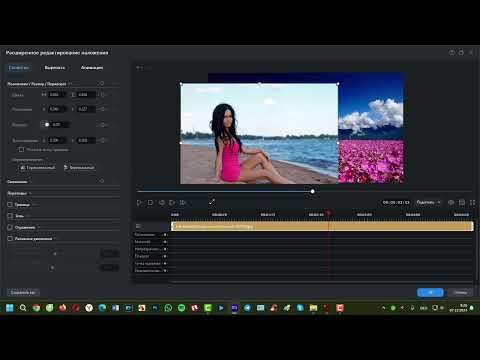Click the scale height input field
Viewport: 480px width, 360px height.
click(x=86, y=95)
